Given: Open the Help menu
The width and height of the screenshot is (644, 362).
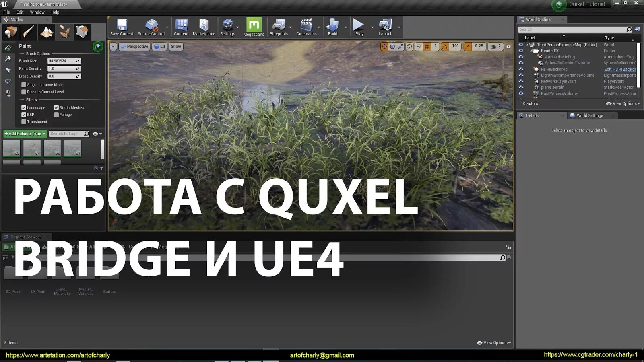Looking at the screenshot, I should pos(55,12).
